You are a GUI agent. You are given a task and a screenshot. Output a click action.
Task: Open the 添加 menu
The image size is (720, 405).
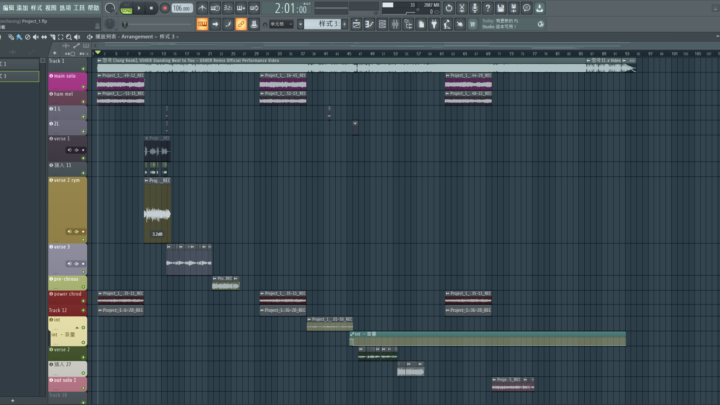[x=21, y=7]
